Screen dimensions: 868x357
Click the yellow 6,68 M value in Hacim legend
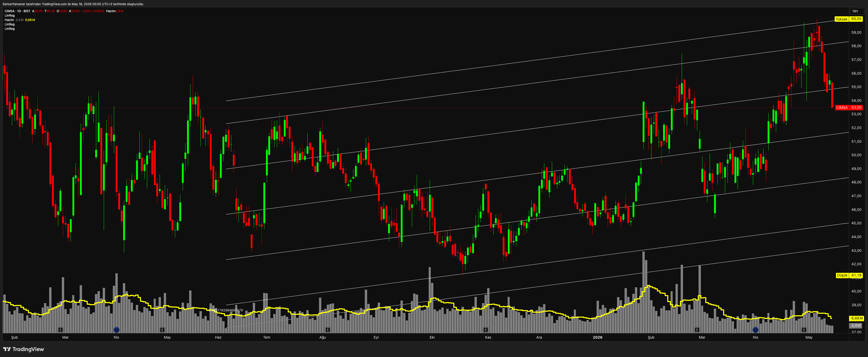coord(30,20)
